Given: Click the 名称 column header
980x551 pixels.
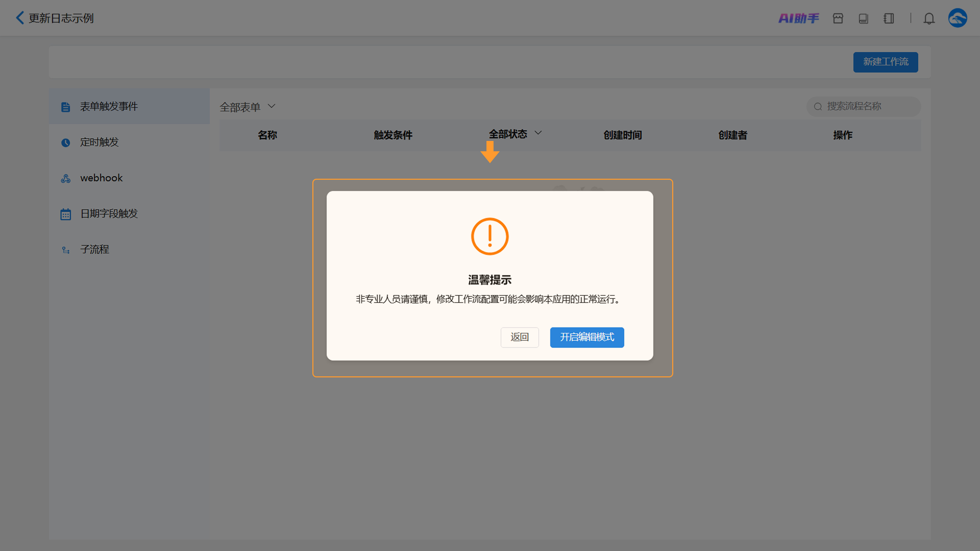Looking at the screenshot, I should tap(267, 135).
